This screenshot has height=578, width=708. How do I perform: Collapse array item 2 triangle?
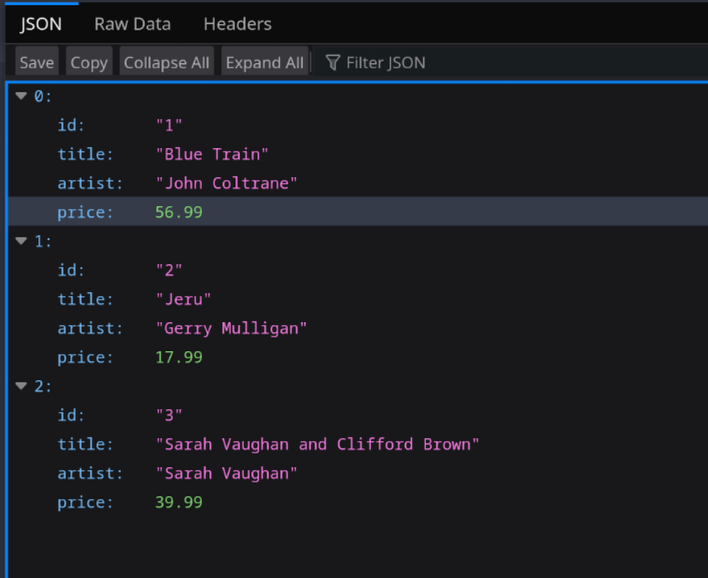click(x=21, y=386)
